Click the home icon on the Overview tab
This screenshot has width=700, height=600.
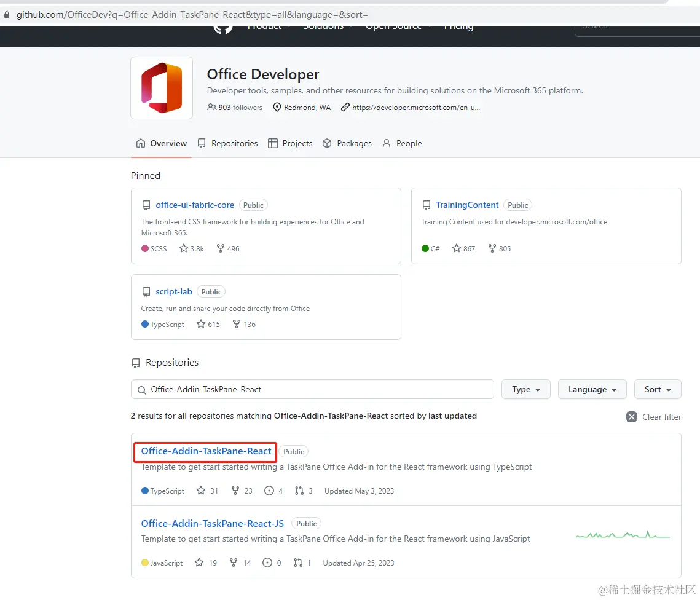pos(141,143)
